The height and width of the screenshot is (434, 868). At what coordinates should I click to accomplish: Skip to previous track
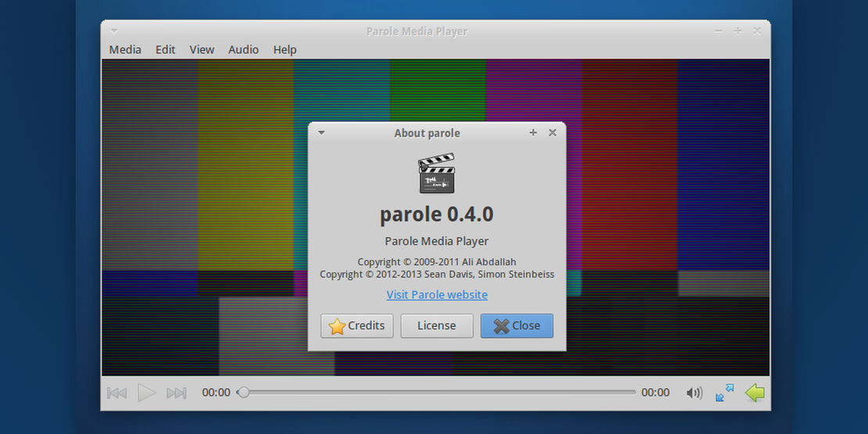coord(117,393)
